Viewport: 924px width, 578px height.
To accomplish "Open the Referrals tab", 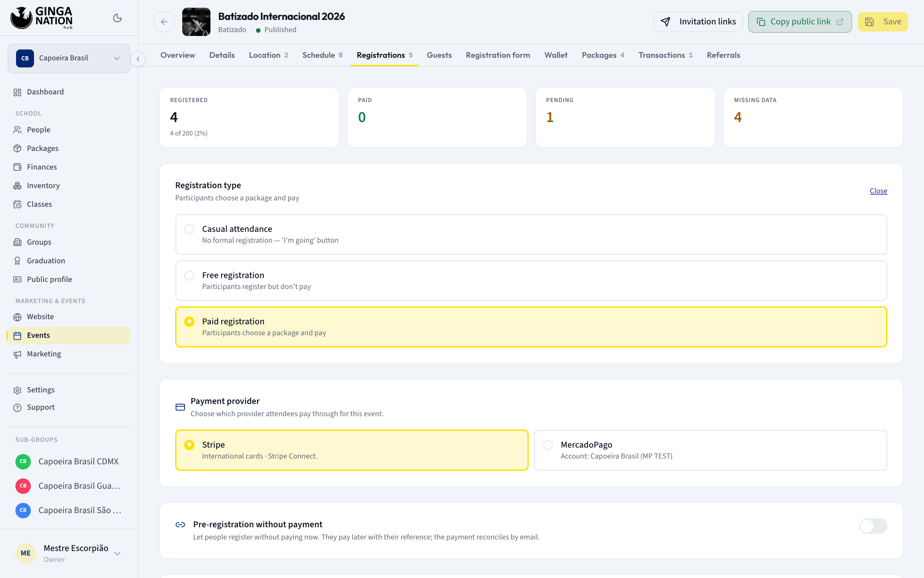I will tap(723, 55).
